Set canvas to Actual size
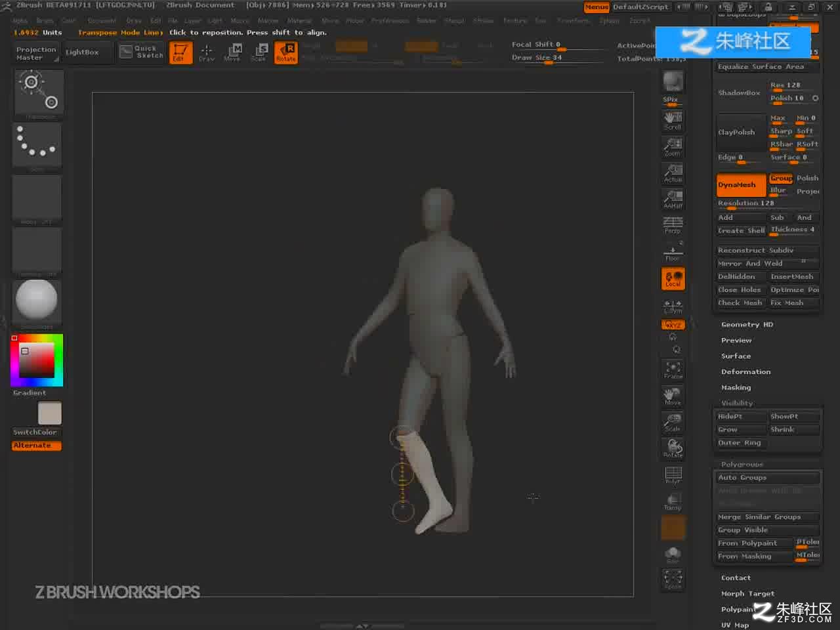Viewport: 840px width, 630px height. (673, 173)
